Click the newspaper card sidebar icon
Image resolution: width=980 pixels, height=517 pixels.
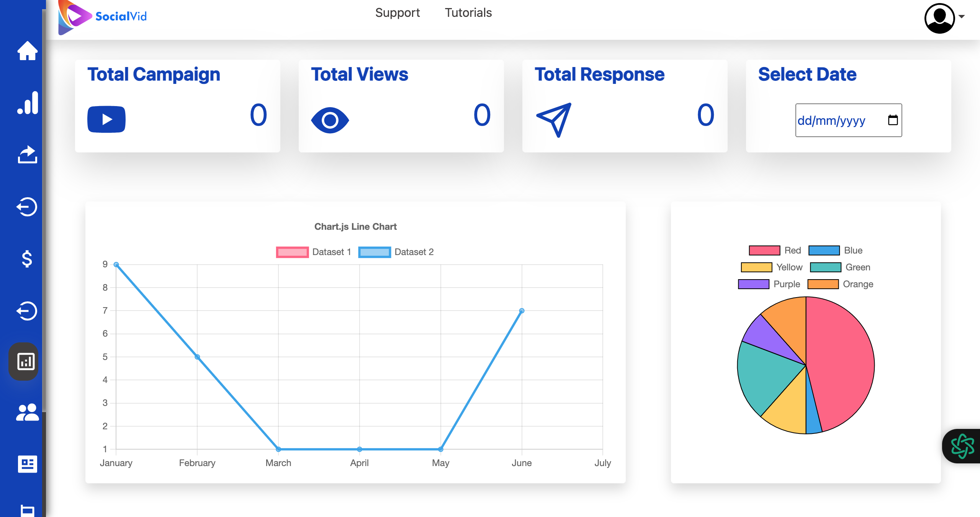tap(27, 464)
